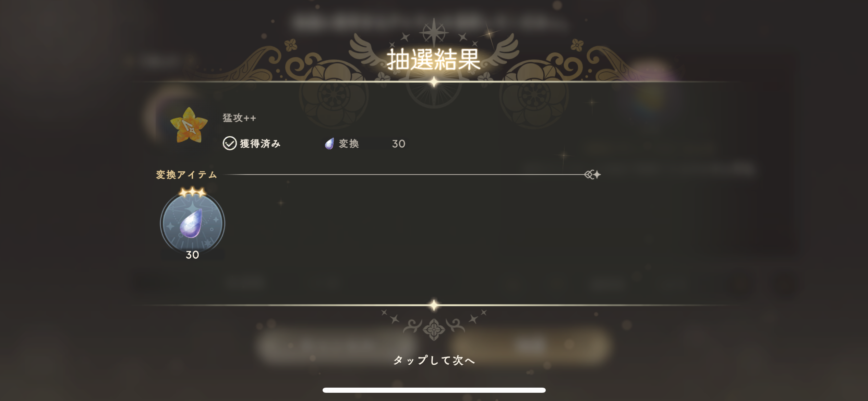
Task: Tap the flower ornament below the bottom divider
Action: [434, 329]
